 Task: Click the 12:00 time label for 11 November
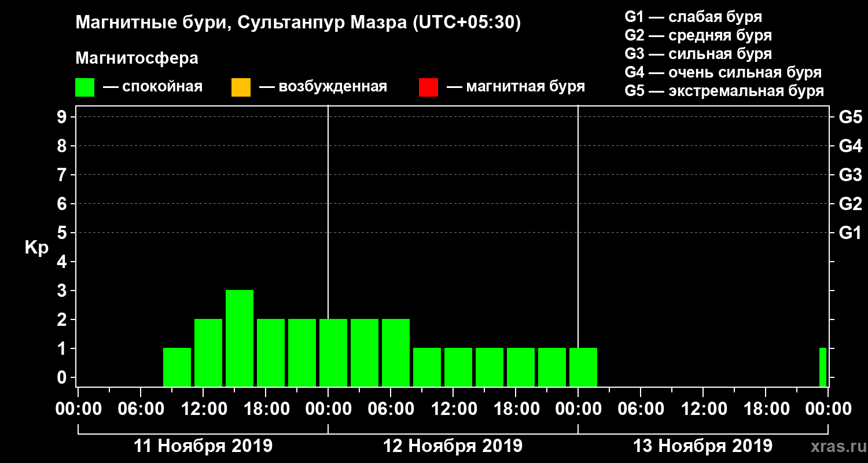203,409
